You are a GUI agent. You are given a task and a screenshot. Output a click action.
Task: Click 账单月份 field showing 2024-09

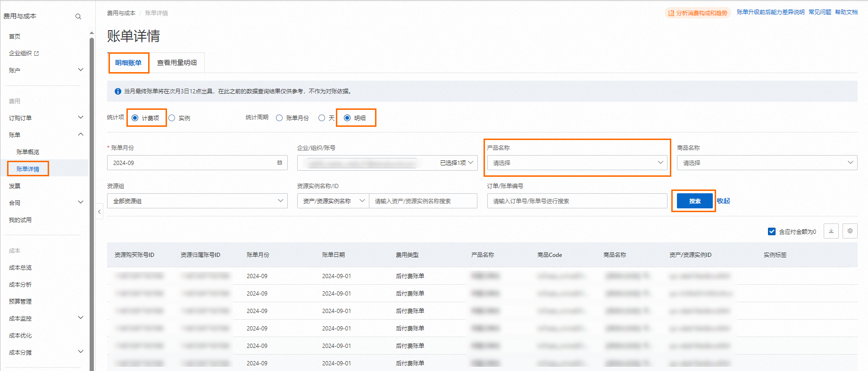pyautogui.click(x=197, y=163)
